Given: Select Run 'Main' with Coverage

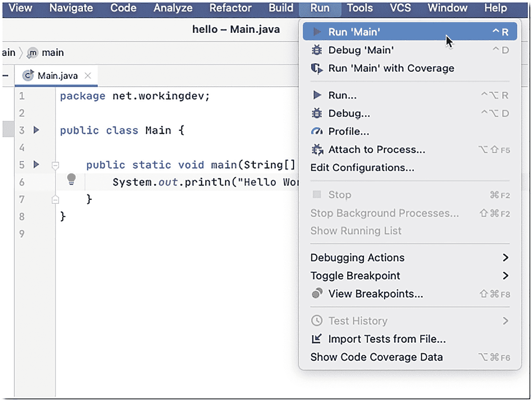Looking at the screenshot, I should click(x=410, y=68).
